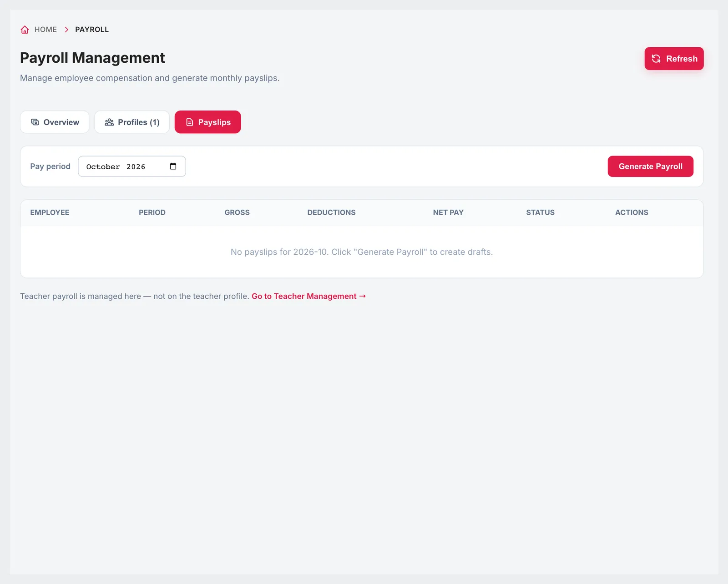This screenshot has height=584, width=728.
Task: Refresh the payroll data
Action: (x=674, y=59)
